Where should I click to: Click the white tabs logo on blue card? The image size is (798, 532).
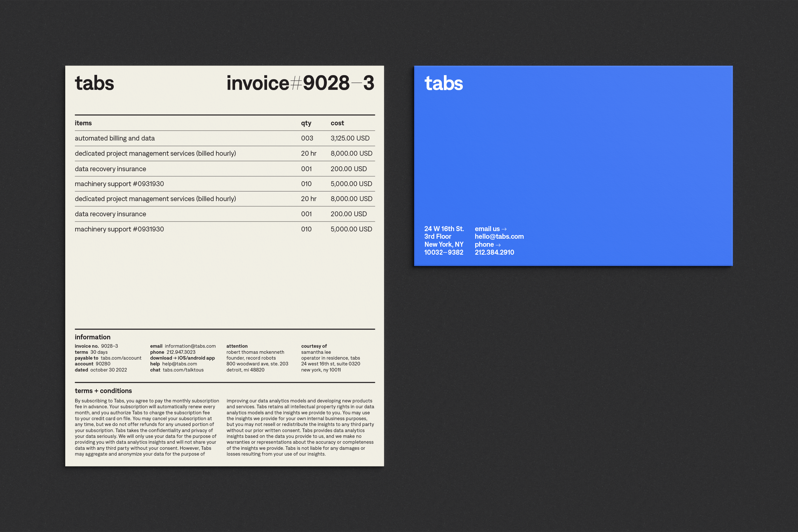pyautogui.click(x=444, y=83)
